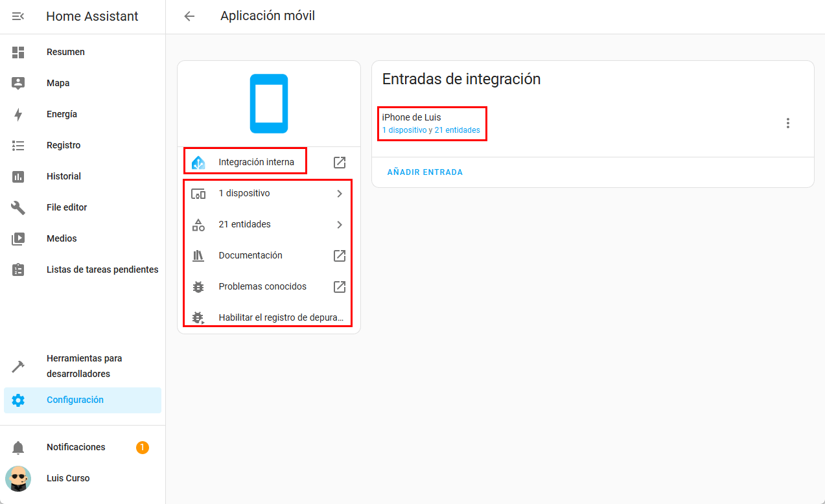Open the Documentación external link icon
The width and height of the screenshot is (825, 504).
(x=339, y=256)
